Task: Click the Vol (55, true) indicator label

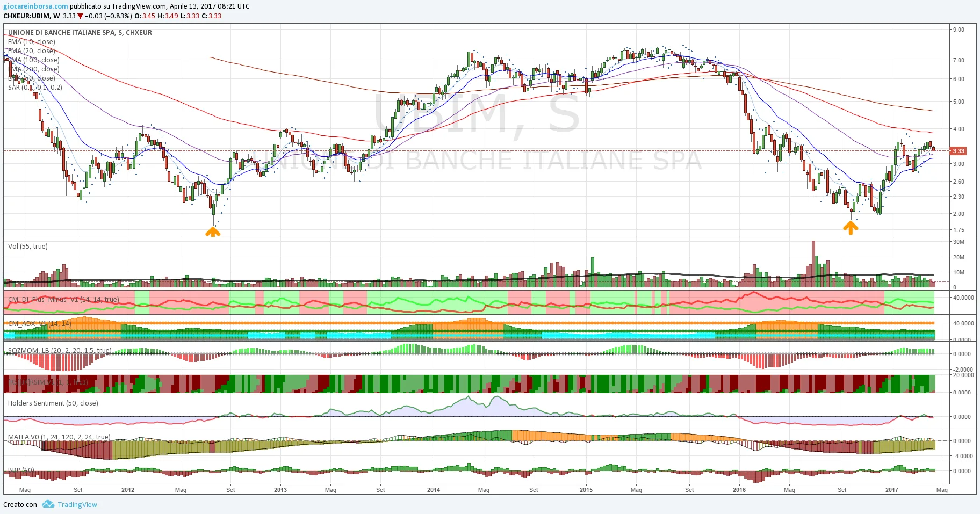Action: pos(28,246)
